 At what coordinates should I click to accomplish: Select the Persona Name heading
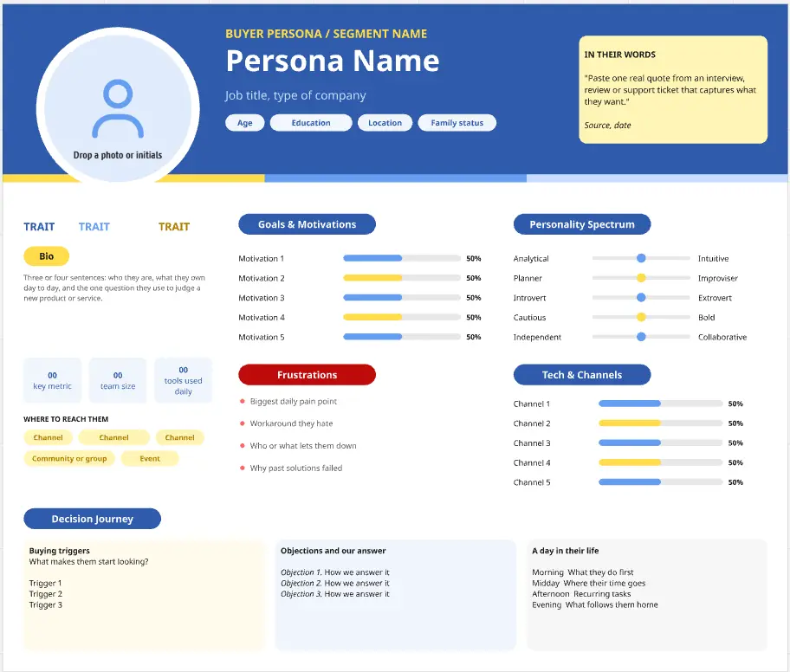click(x=333, y=61)
